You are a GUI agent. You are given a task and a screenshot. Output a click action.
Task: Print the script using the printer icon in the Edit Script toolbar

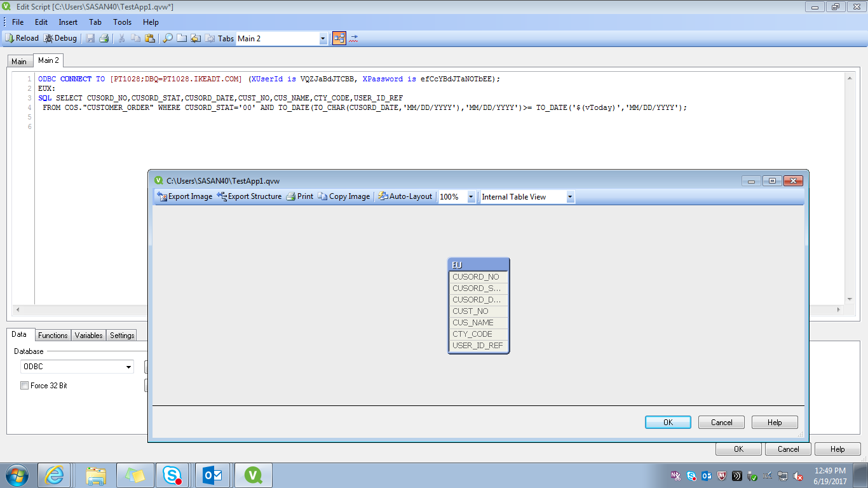104,38
